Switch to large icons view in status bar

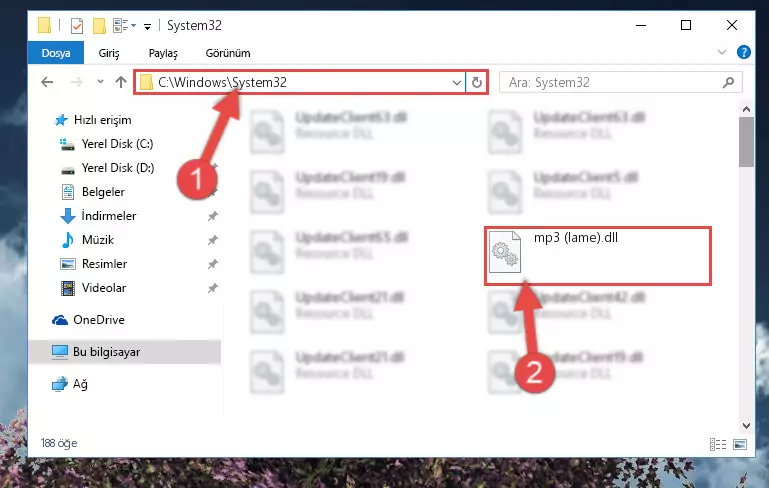pos(740,444)
